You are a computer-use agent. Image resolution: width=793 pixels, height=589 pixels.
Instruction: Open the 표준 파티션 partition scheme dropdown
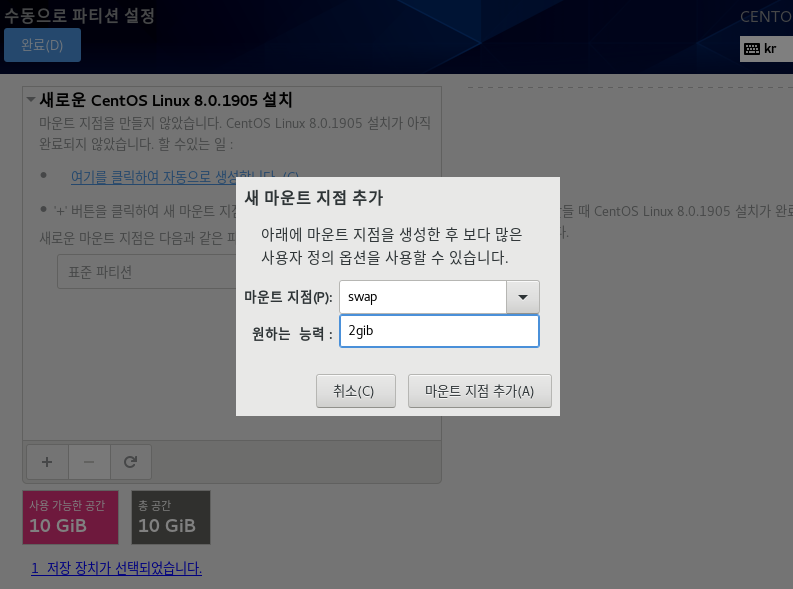pos(147,272)
